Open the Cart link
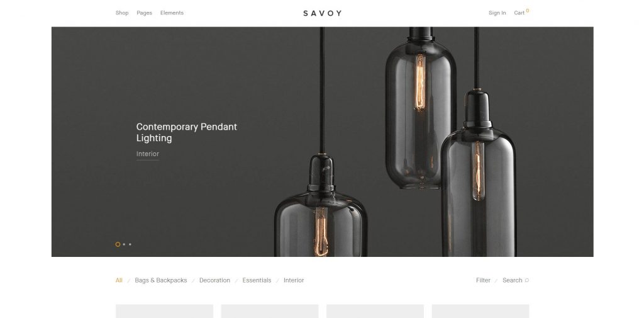Viewport: 644px width, 318px height. pyautogui.click(x=519, y=13)
